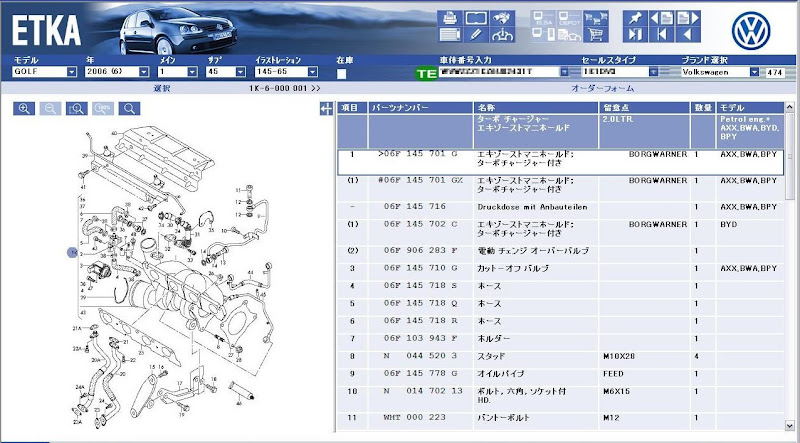Click the 留意点 column header
This screenshot has width=800, height=443.
(645, 108)
